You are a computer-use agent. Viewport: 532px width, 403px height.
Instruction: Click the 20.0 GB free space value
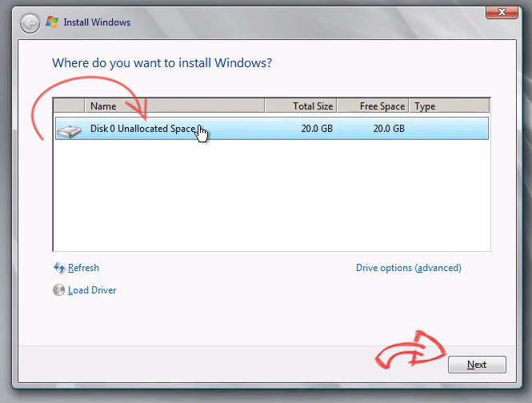tap(389, 129)
